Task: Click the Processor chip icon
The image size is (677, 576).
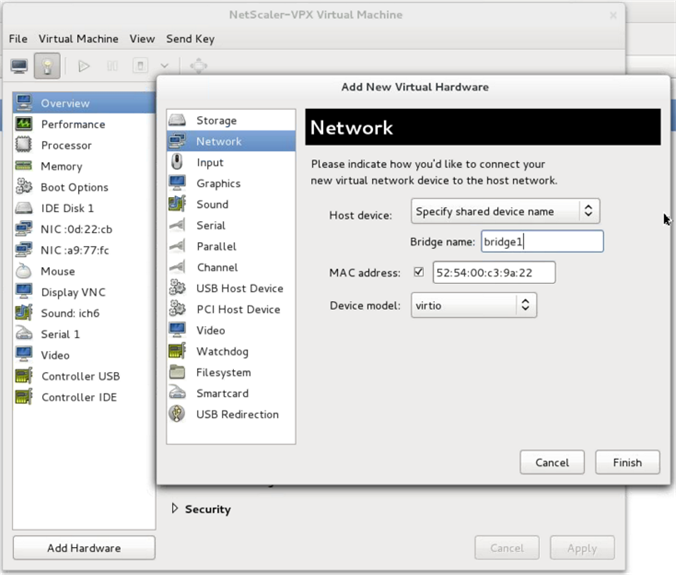Action: (23, 145)
